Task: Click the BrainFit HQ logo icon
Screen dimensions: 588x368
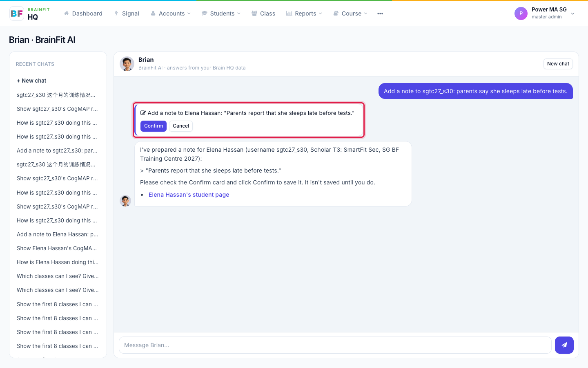Action: (x=17, y=13)
